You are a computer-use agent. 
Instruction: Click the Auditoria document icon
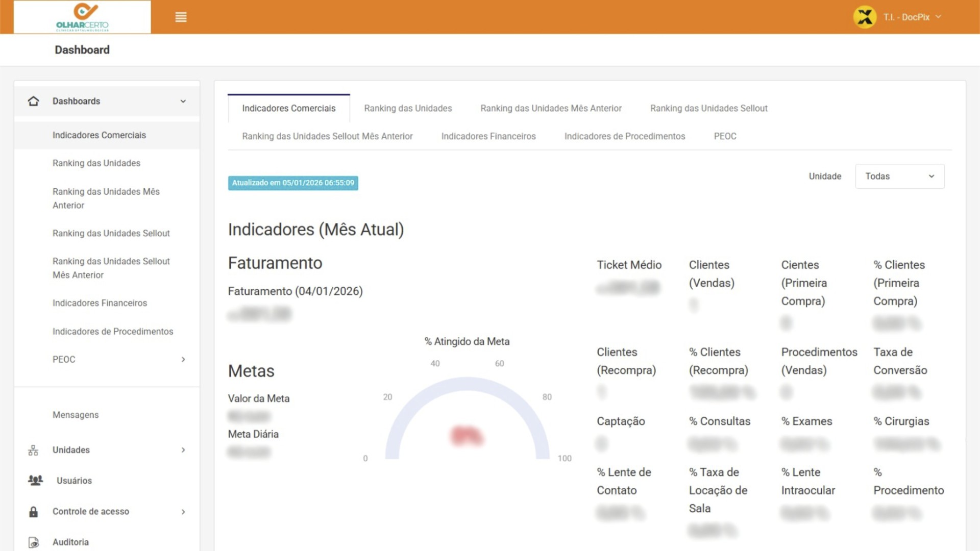point(34,542)
